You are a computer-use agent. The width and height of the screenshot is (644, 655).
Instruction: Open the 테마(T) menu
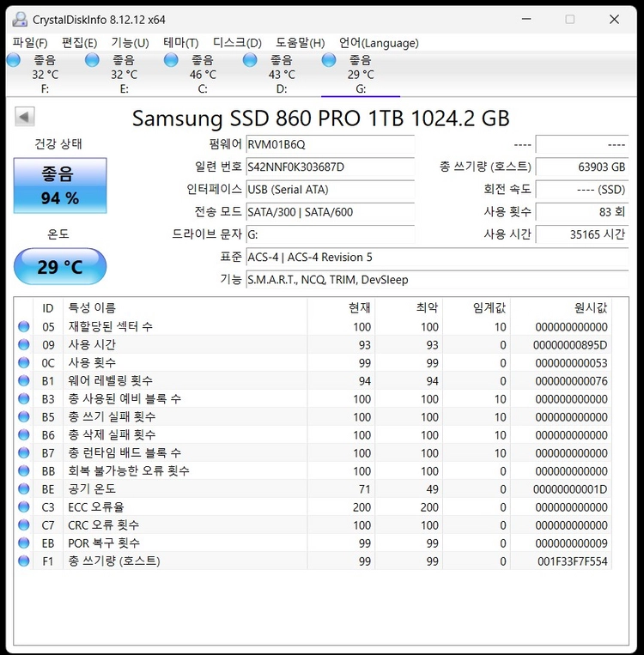(x=180, y=43)
